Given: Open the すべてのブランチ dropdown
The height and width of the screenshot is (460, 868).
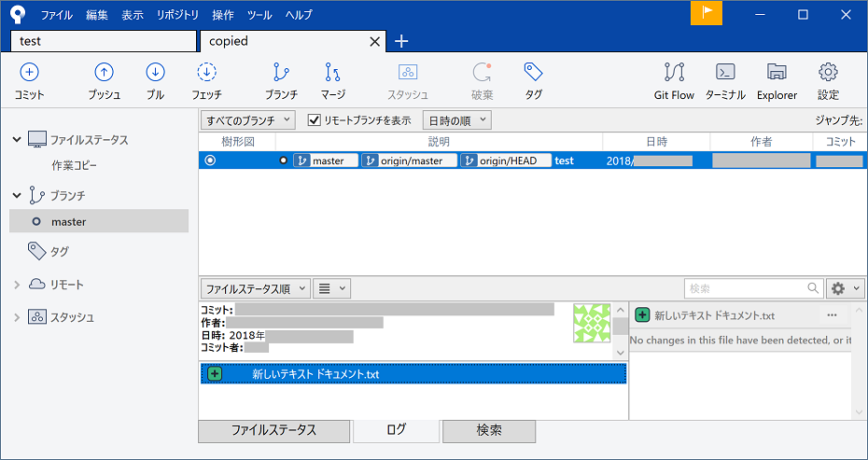Looking at the screenshot, I should [x=248, y=120].
